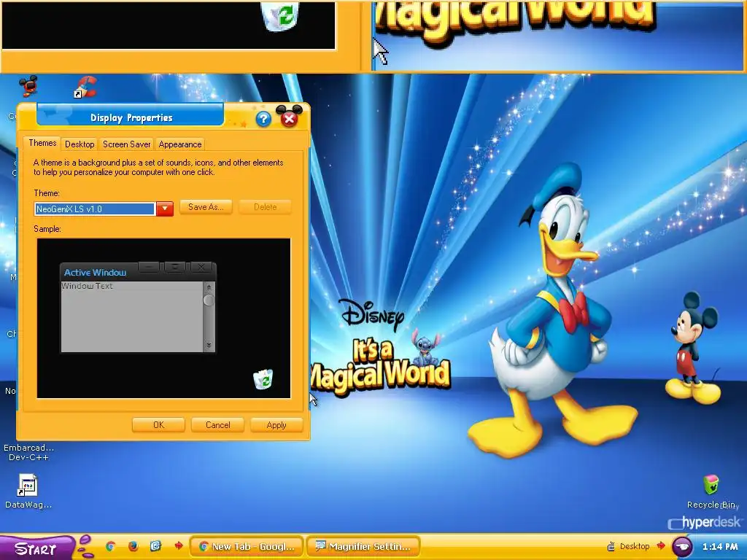This screenshot has height=560, width=747.
Task: Open the Mickey-themed My Computer desktop icon
Action: (28, 86)
